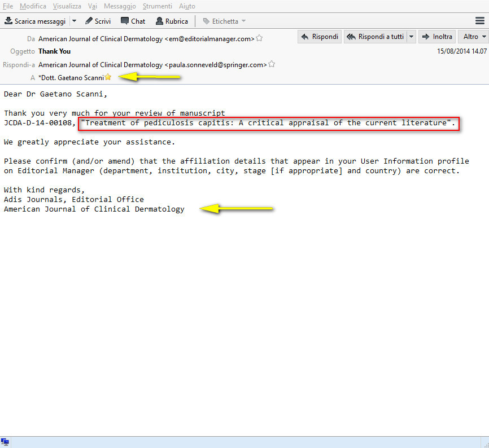Open the Modifica menu
489x448 pixels.
pos(33,6)
